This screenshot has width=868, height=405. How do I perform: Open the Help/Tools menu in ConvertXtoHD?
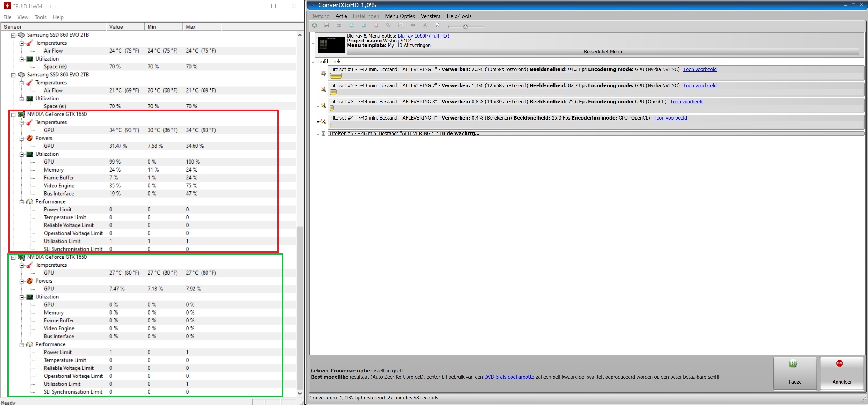(x=459, y=16)
